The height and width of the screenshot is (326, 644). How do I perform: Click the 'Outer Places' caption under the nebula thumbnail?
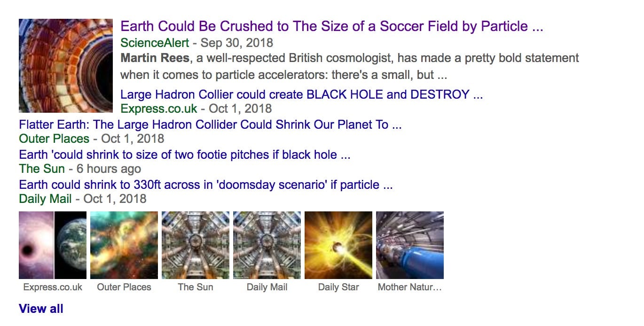pos(124,287)
